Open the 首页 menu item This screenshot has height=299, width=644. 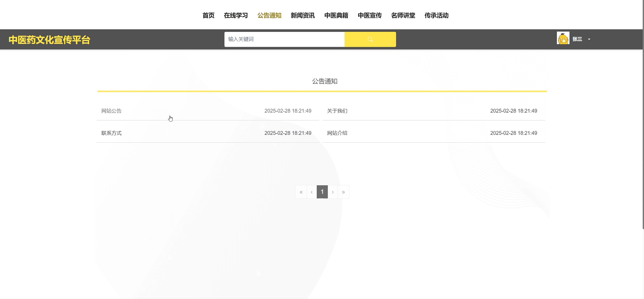(x=208, y=15)
